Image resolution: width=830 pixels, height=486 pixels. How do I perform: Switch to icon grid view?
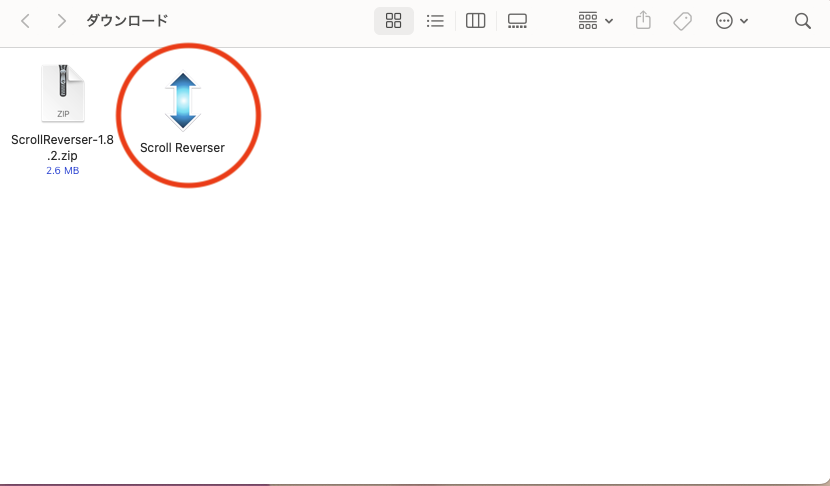click(393, 21)
